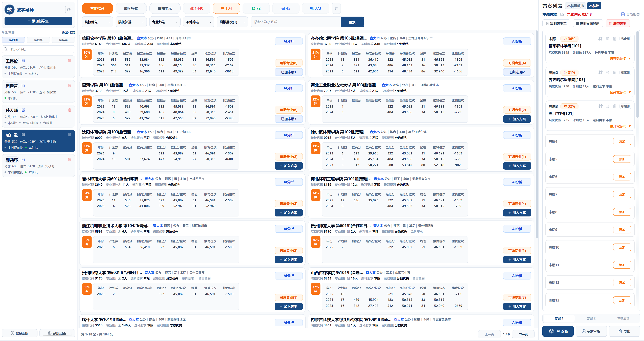Viewport: 644px width, 341px height.
Task: Edit 志愿2 齐齐哈尔医学院 entry icon
Action: pyautogui.click(x=608, y=72)
